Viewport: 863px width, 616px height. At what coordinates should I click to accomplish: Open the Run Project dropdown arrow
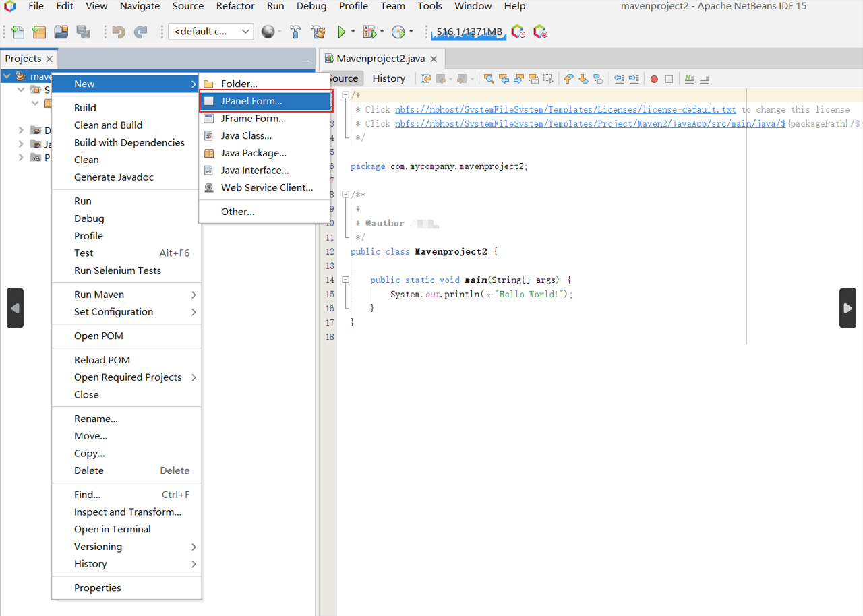[353, 32]
